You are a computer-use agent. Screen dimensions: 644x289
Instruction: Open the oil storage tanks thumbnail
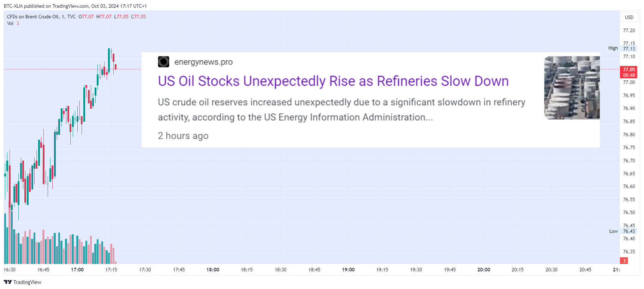click(572, 88)
